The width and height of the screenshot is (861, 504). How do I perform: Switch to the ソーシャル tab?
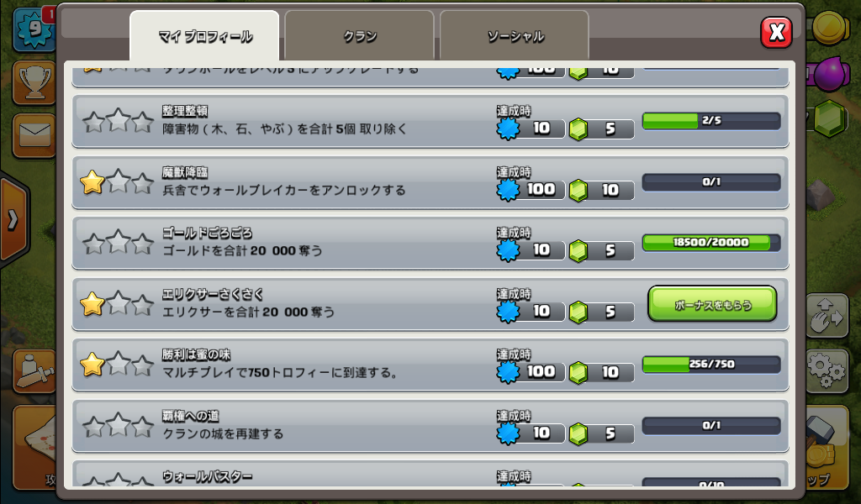(x=515, y=36)
